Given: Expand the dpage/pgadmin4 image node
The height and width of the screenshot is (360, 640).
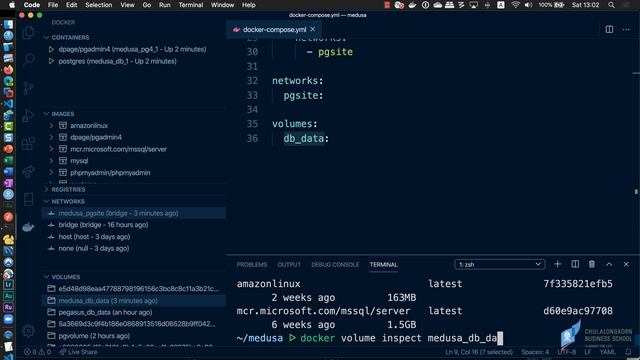Looking at the screenshot, I should pyautogui.click(x=51, y=137).
